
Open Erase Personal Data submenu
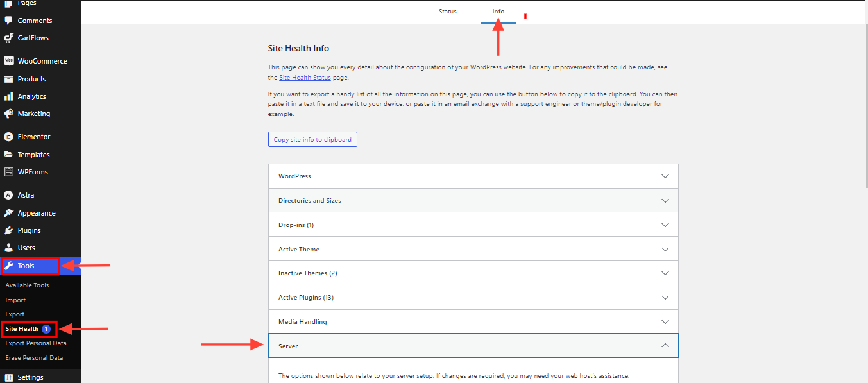tap(34, 358)
